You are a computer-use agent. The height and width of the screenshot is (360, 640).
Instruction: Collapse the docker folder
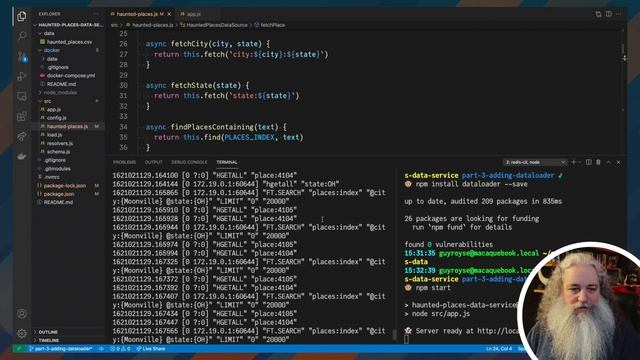click(x=51, y=50)
